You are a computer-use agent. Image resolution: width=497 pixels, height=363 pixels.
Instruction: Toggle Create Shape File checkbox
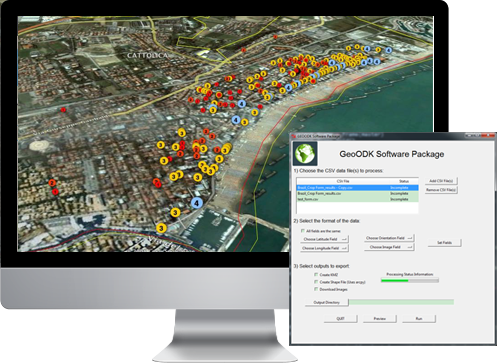point(316,282)
